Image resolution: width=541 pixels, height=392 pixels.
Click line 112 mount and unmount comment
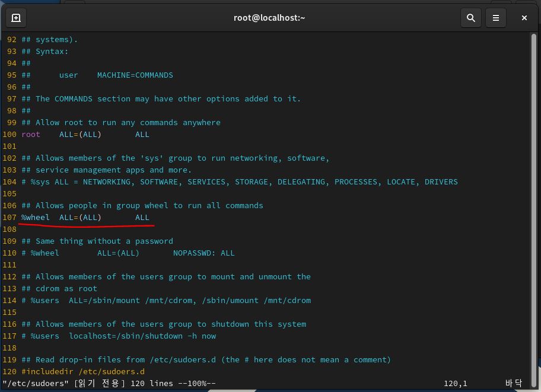(x=166, y=277)
